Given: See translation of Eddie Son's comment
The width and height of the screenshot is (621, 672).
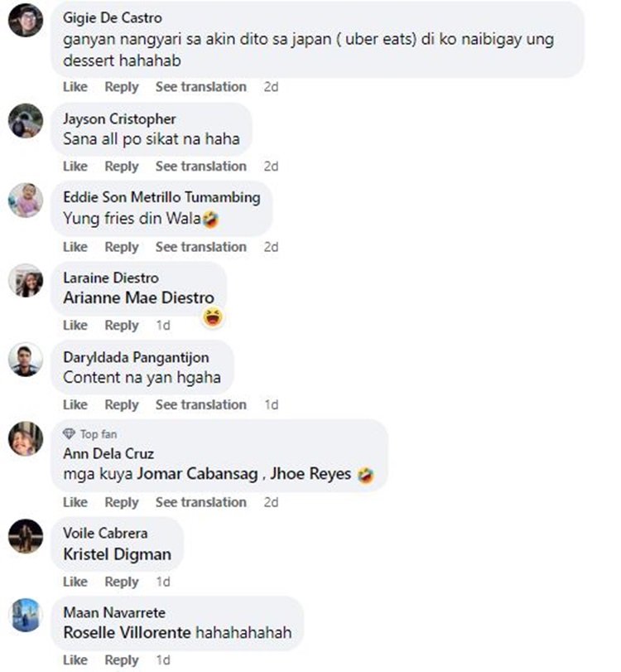Looking at the screenshot, I should 201,247.
